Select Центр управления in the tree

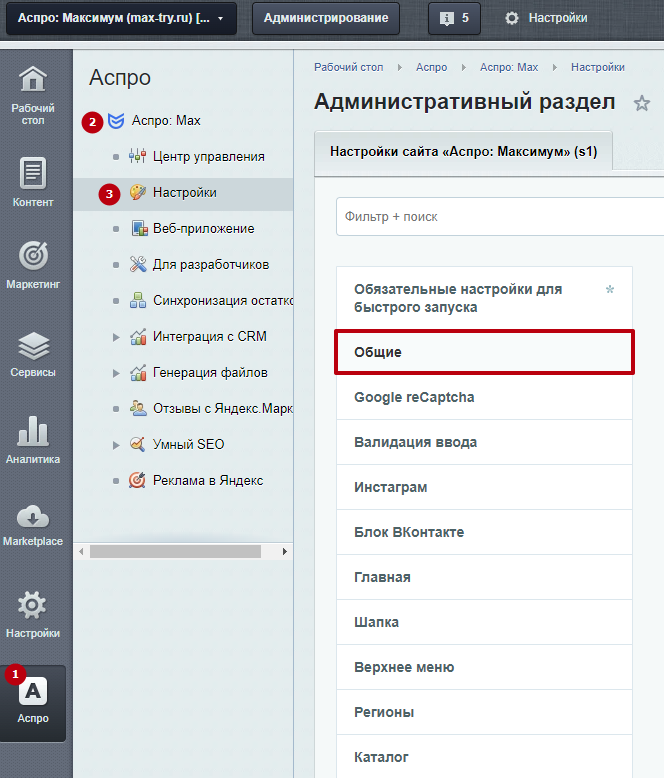[208, 157]
